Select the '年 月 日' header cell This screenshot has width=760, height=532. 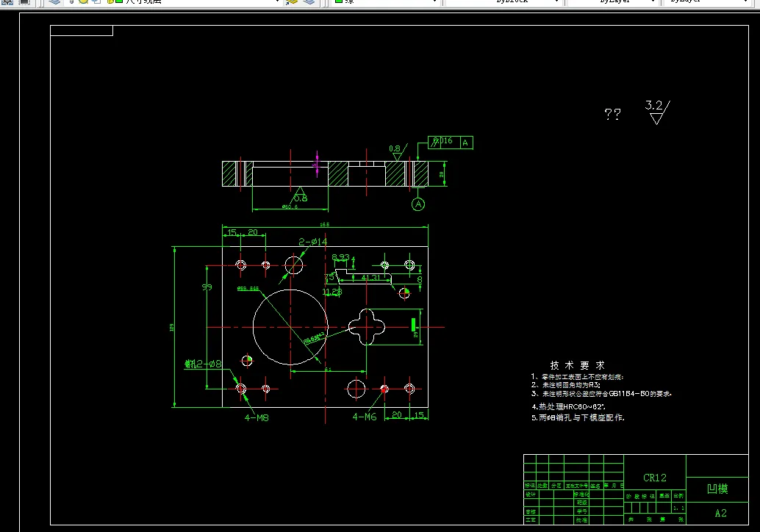pos(614,486)
